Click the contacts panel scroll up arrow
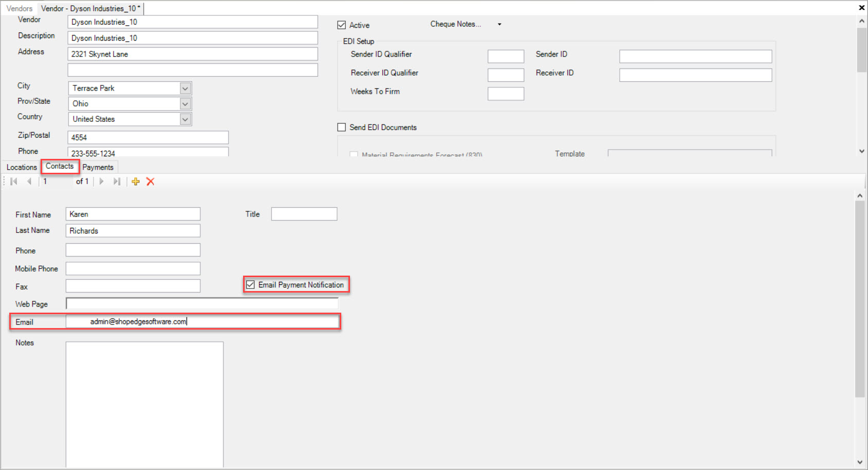The image size is (868, 470). click(x=860, y=195)
